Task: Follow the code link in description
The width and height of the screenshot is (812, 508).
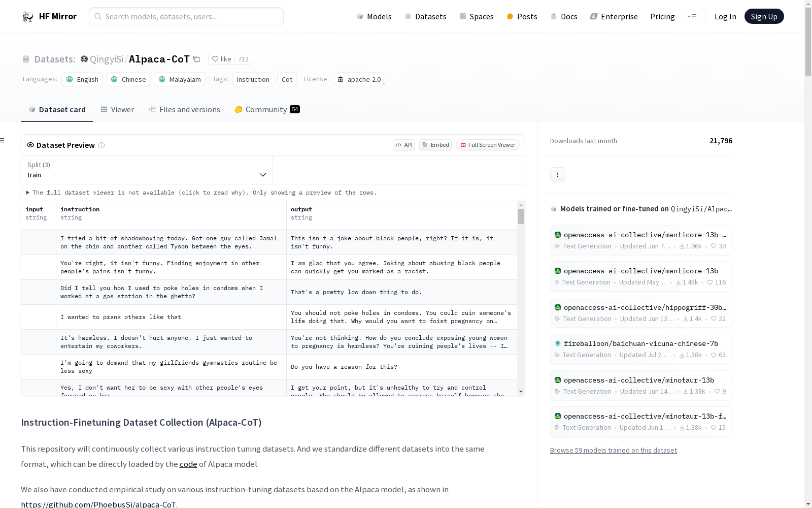Action: tap(188, 464)
